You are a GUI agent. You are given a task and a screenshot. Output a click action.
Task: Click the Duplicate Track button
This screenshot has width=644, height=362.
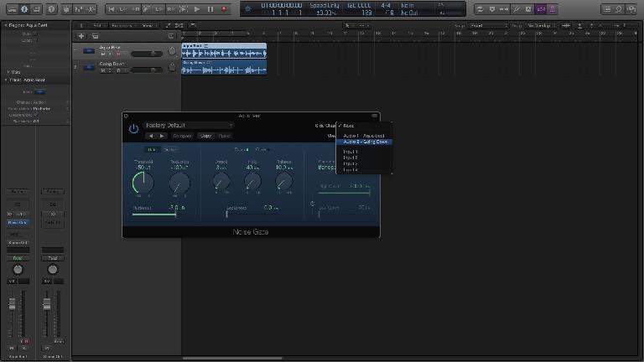tap(95, 36)
